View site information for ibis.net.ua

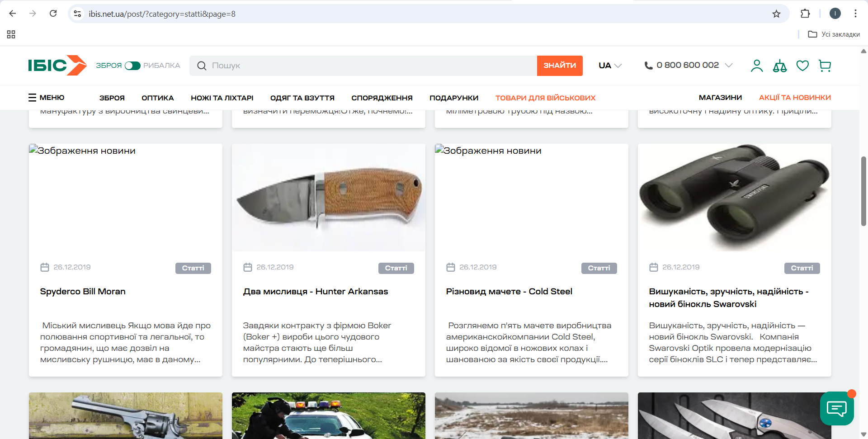(77, 14)
